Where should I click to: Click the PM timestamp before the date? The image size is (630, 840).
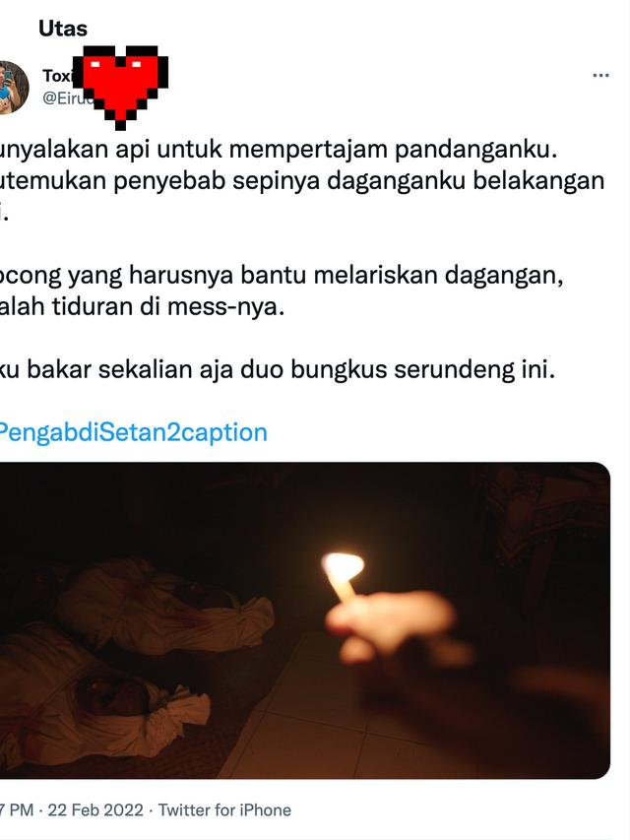click(x=17, y=810)
